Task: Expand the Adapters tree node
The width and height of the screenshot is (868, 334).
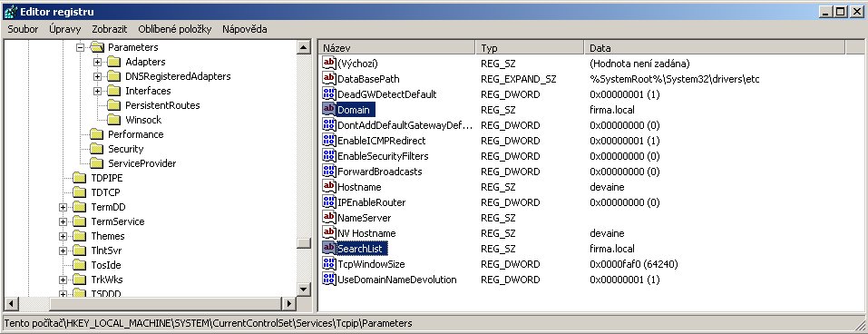Action: 97,62
